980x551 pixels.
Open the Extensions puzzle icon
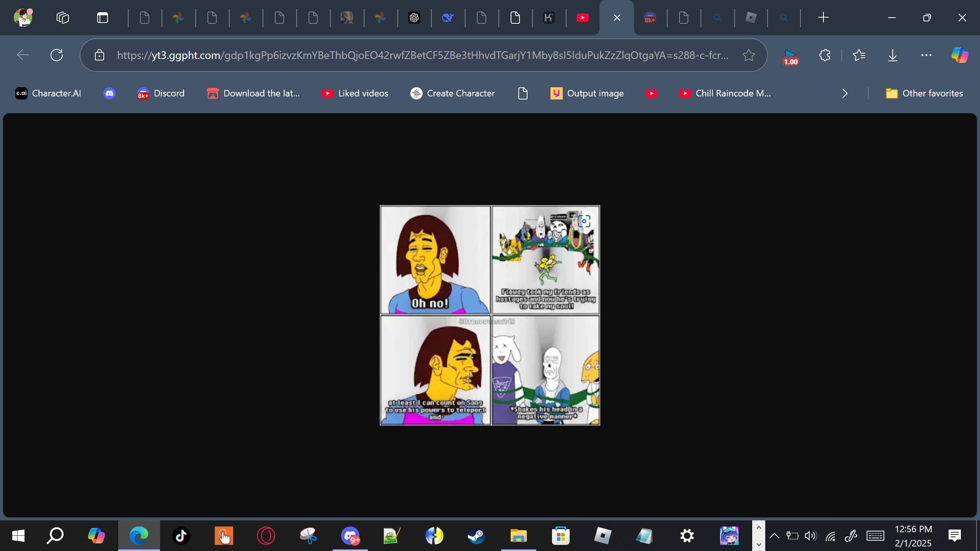[825, 55]
